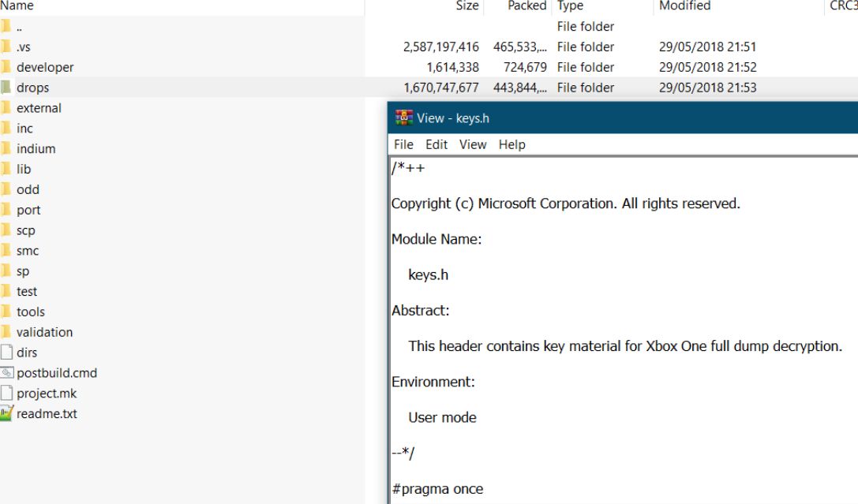Image resolution: width=858 pixels, height=504 pixels.
Task: Click the odd folder icon
Action: tap(6, 189)
